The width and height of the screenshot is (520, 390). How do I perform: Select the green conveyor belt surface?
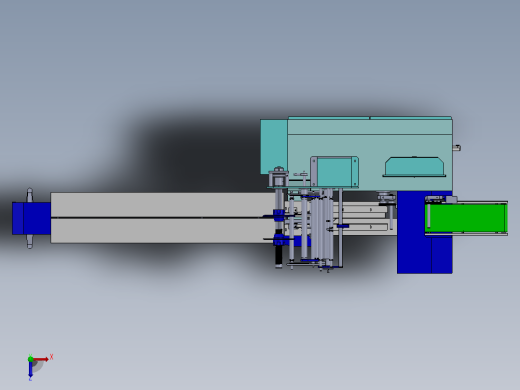click(467, 218)
